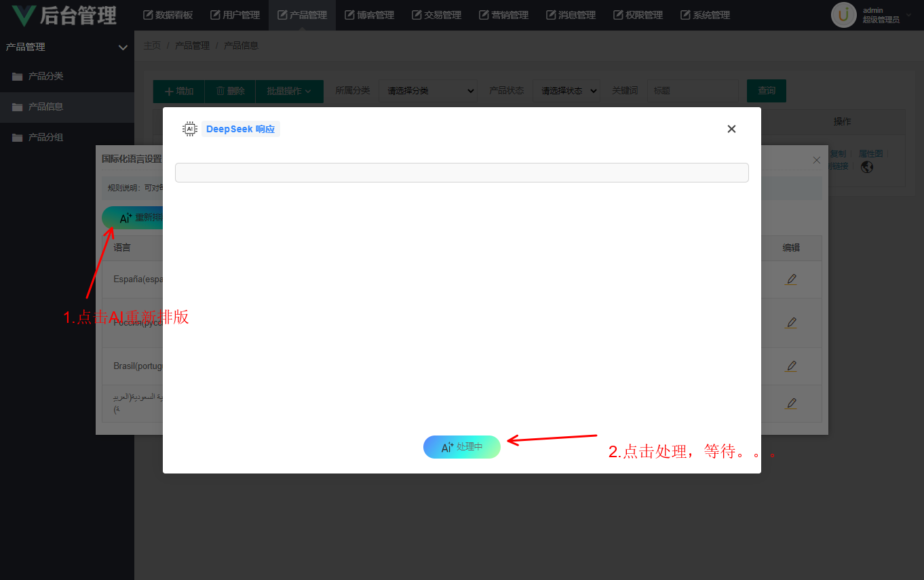Close the 国际化语言设置 panel
The height and width of the screenshot is (580, 924).
coord(817,160)
